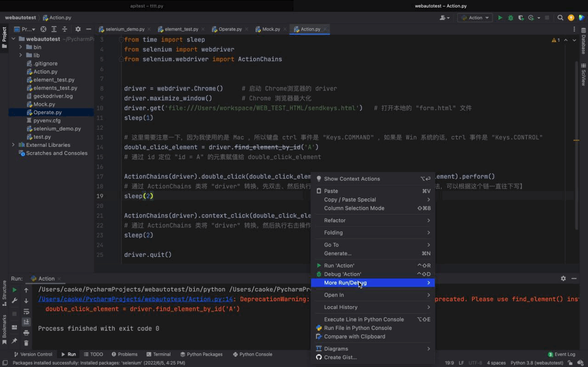Click the down-arrow stack trace icon

(x=26, y=301)
